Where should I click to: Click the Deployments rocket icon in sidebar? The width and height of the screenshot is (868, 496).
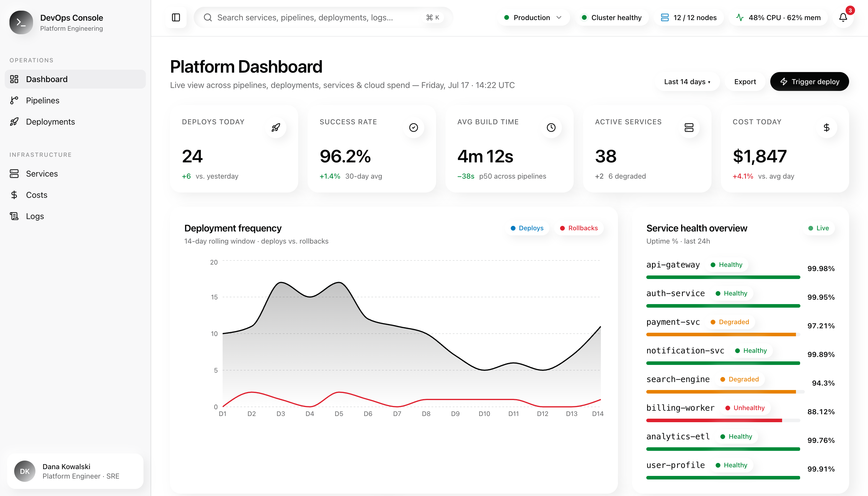click(x=14, y=122)
